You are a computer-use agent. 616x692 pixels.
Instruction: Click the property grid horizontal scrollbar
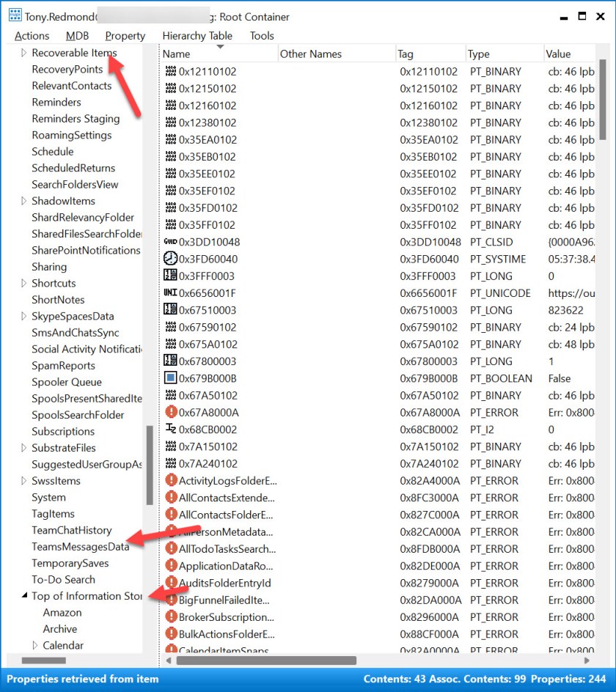pos(266,660)
